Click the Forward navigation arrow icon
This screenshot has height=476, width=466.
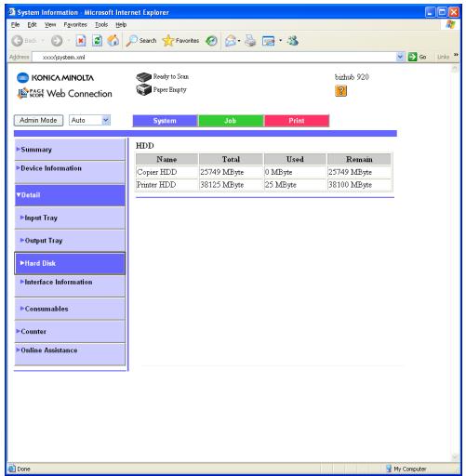(x=57, y=41)
